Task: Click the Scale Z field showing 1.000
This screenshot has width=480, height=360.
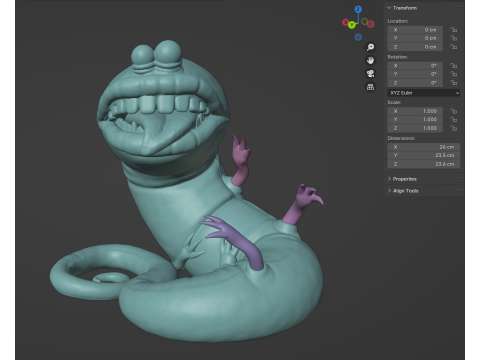Action: pyautogui.click(x=415, y=128)
